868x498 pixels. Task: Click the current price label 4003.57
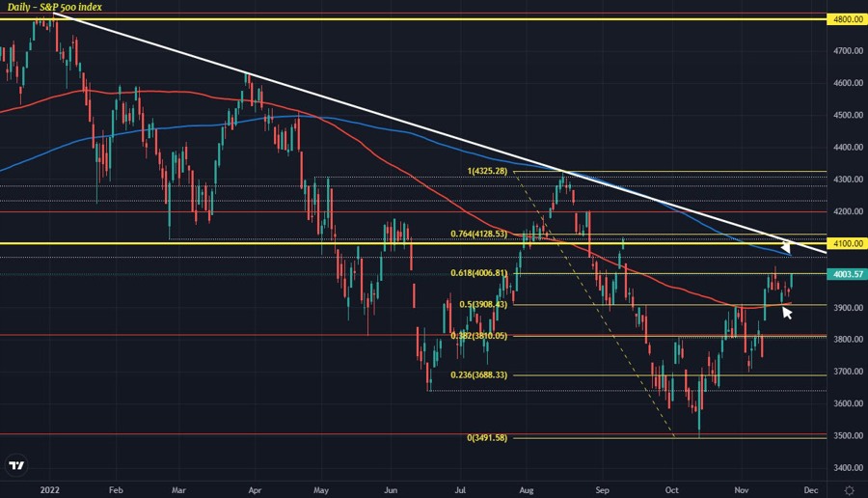[x=847, y=274]
